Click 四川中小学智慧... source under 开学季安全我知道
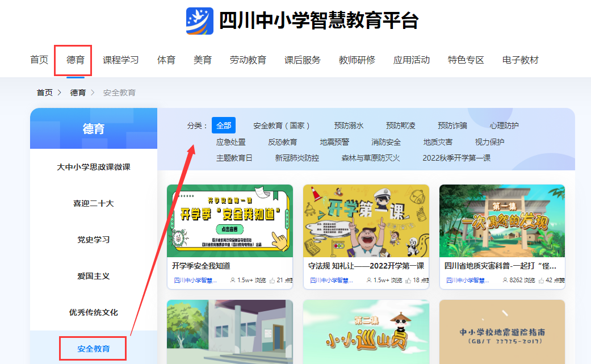This screenshot has width=591, height=364. point(195,281)
